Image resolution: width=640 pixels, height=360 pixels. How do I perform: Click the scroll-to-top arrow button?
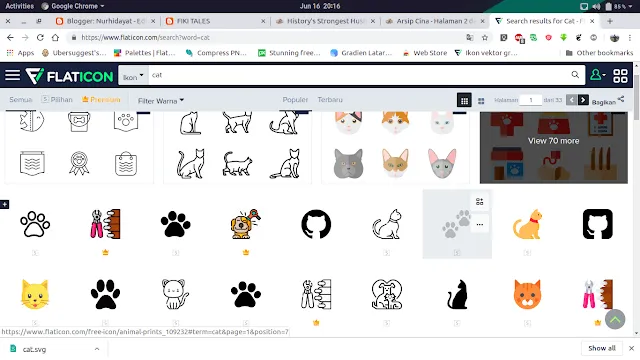coord(615,320)
